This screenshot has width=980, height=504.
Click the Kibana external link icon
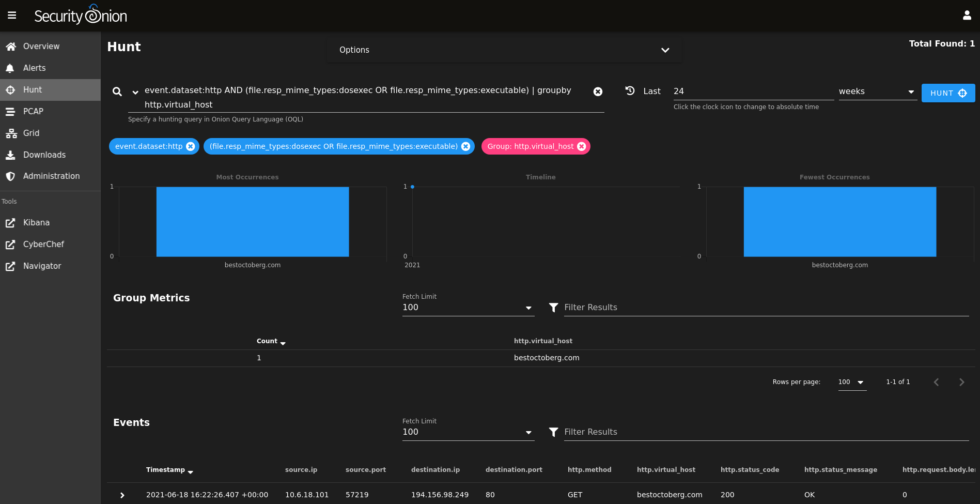pos(10,223)
